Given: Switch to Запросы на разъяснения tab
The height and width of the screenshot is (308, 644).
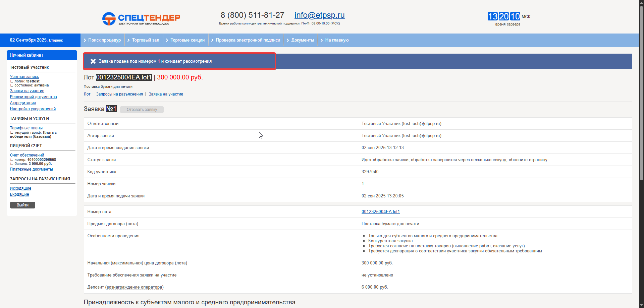Looking at the screenshot, I should point(119,94).
